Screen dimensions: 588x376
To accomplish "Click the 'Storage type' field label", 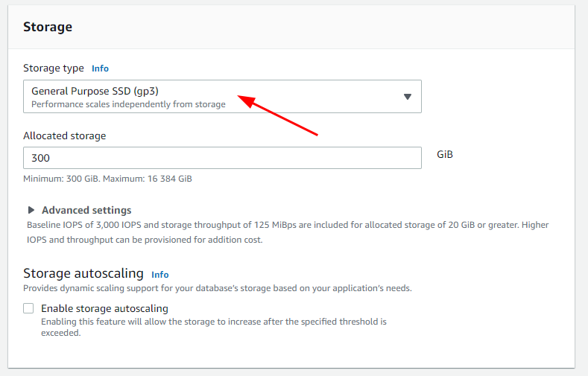I will pyautogui.click(x=54, y=68).
